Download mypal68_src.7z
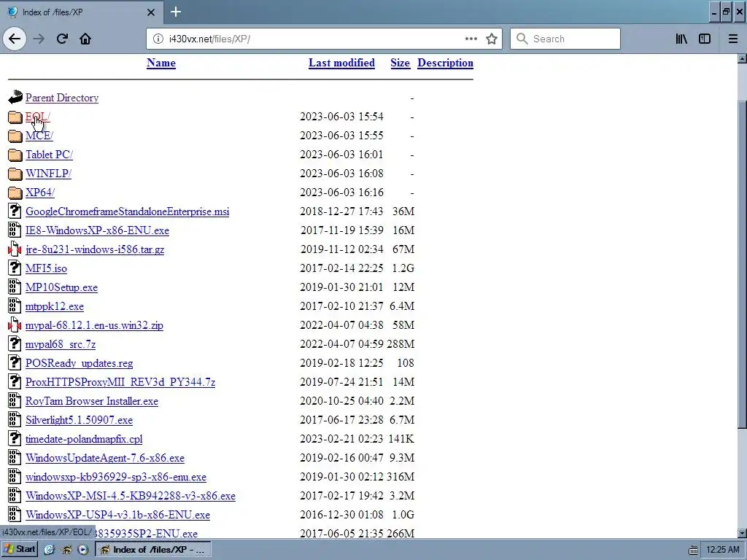 click(x=61, y=344)
